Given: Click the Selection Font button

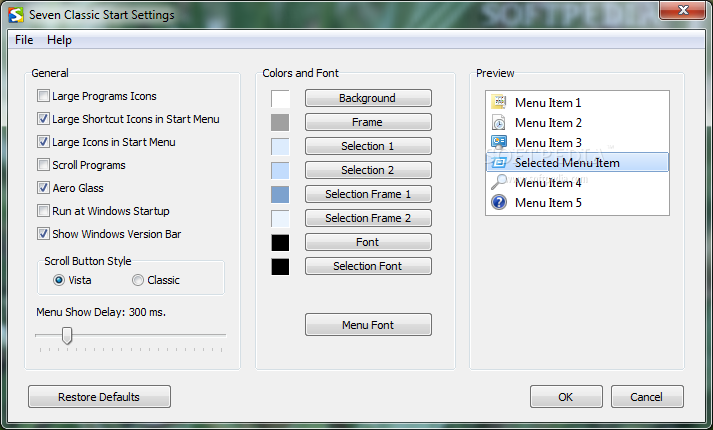Looking at the screenshot, I should [x=368, y=266].
